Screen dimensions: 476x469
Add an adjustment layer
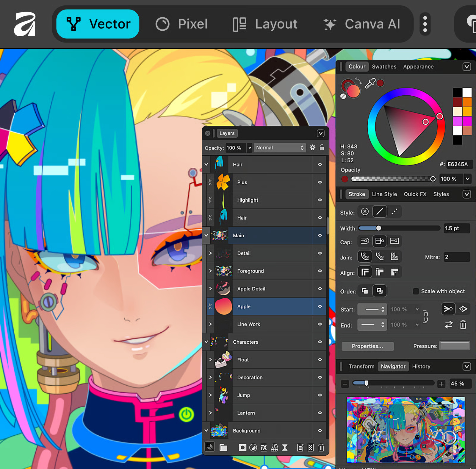[x=253, y=448]
